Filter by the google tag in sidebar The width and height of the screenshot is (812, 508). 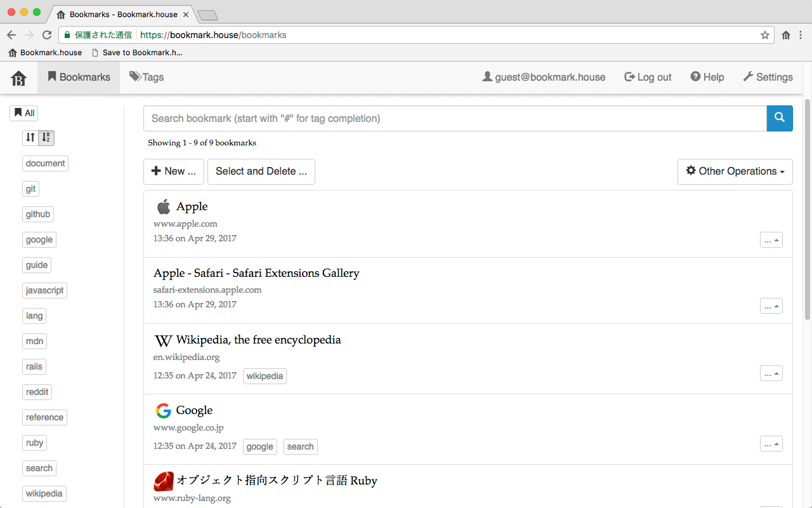pyautogui.click(x=39, y=239)
